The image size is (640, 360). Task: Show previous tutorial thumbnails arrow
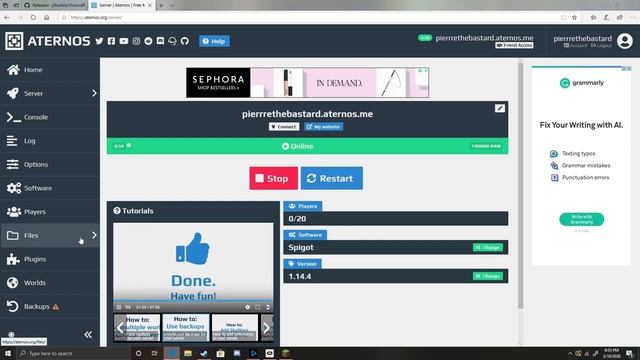[x=120, y=328]
